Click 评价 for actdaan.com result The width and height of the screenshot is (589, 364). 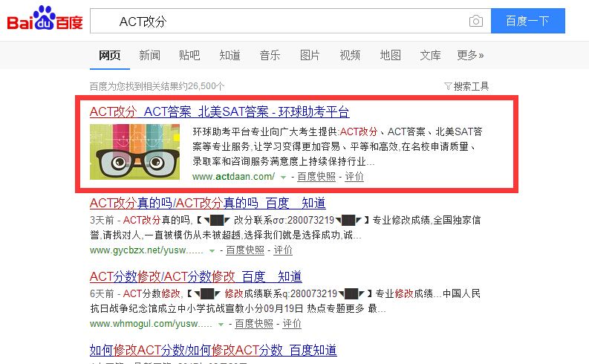[x=354, y=176]
